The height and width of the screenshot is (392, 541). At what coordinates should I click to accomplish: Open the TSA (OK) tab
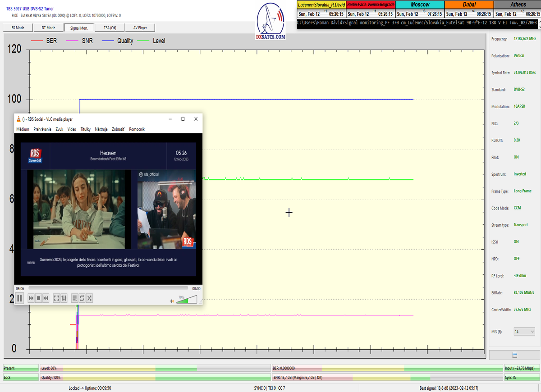pyautogui.click(x=110, y=28)
